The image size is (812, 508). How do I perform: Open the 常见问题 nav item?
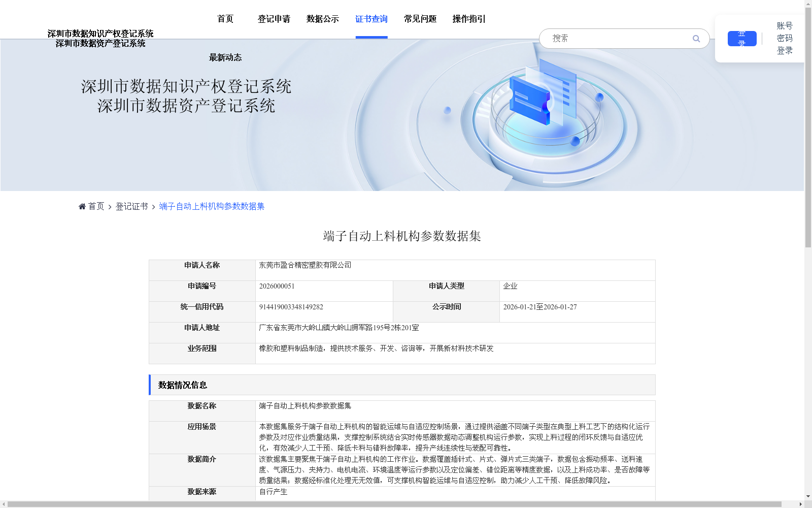420,19
